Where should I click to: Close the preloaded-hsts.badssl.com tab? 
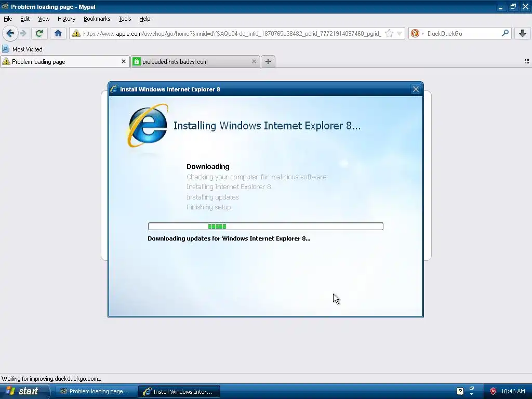coord(254,61)
